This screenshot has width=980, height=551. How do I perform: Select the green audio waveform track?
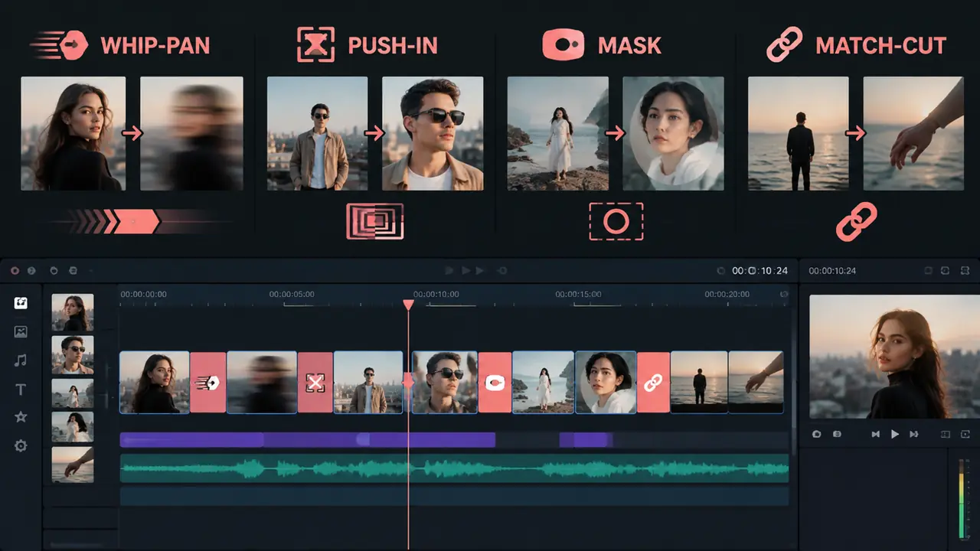point(454,468)
